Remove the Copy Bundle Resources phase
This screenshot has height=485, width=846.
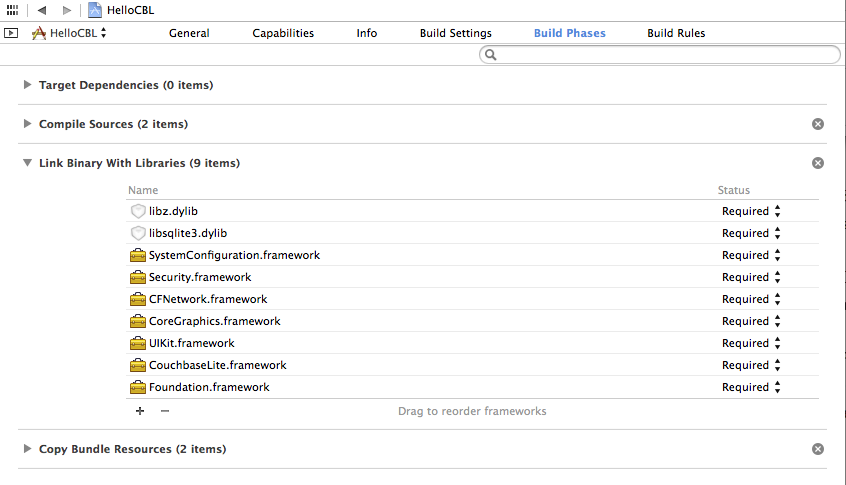tap(817, 449)
